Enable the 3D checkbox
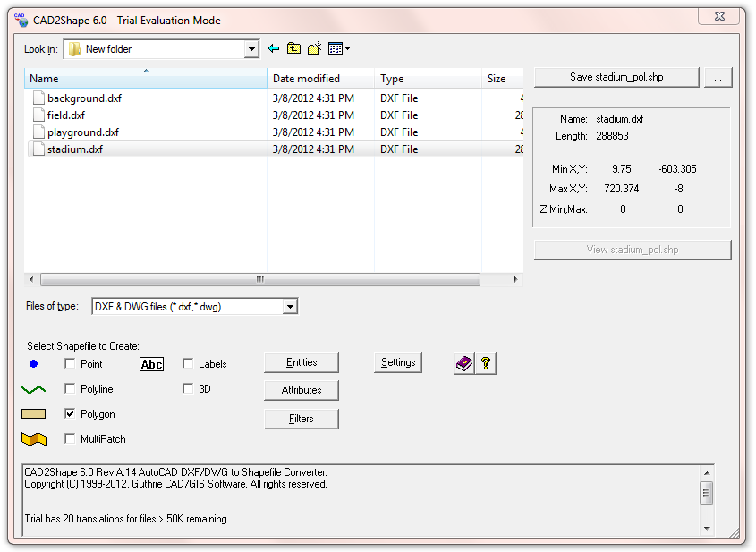This screenshot has width=756, height=552. (x=188, y=388)
